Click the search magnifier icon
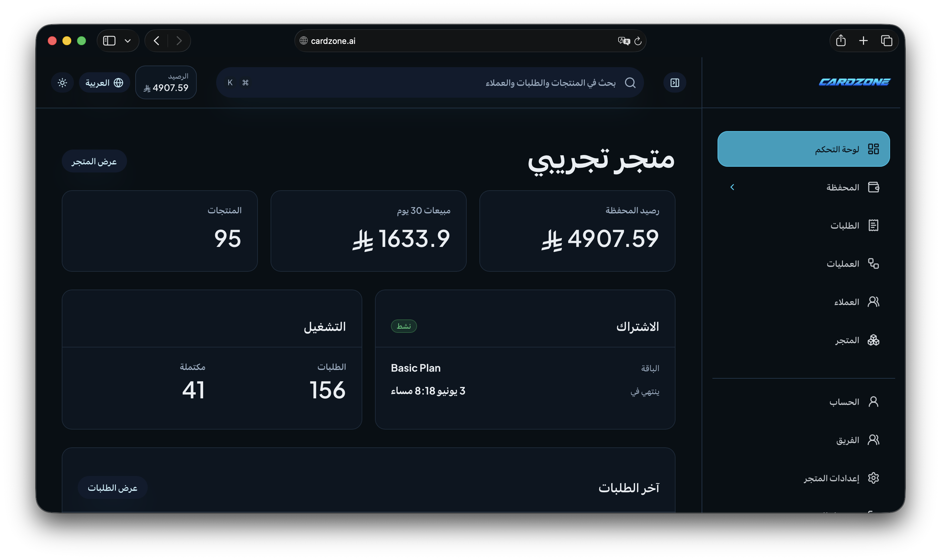The width and height of the screenshot is (941, 560). tap(630, 83)
